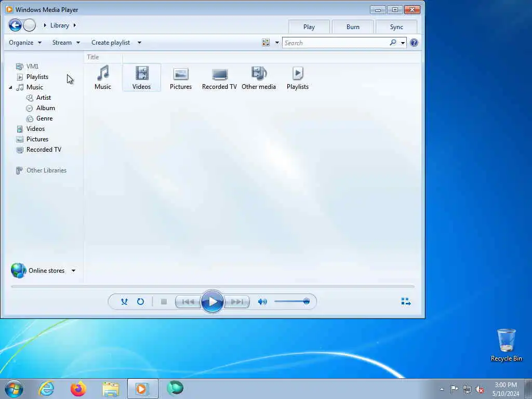Click the Next track button
532x399 pixels.
tap(237, 302)
